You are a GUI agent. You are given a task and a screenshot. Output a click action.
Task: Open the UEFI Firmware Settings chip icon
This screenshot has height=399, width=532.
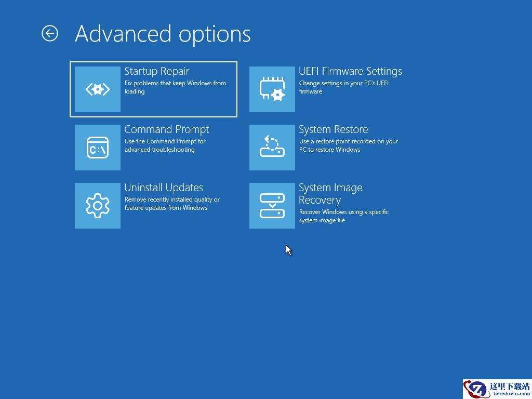[272, 89]
